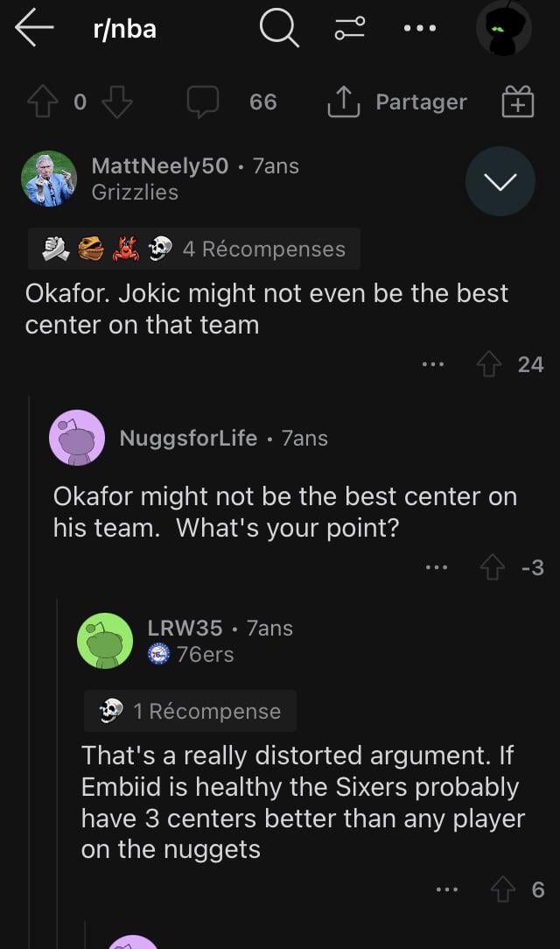This screenshot has height=949, width=560.
Task: View the 1 Récompense award on LRW35's comment
Action: click(190, 711)
